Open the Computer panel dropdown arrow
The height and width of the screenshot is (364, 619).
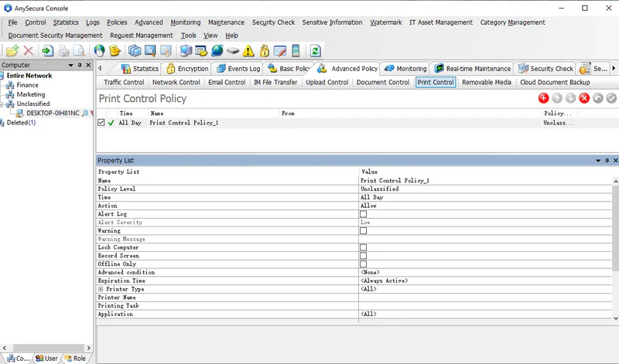[x=70, y=65]
